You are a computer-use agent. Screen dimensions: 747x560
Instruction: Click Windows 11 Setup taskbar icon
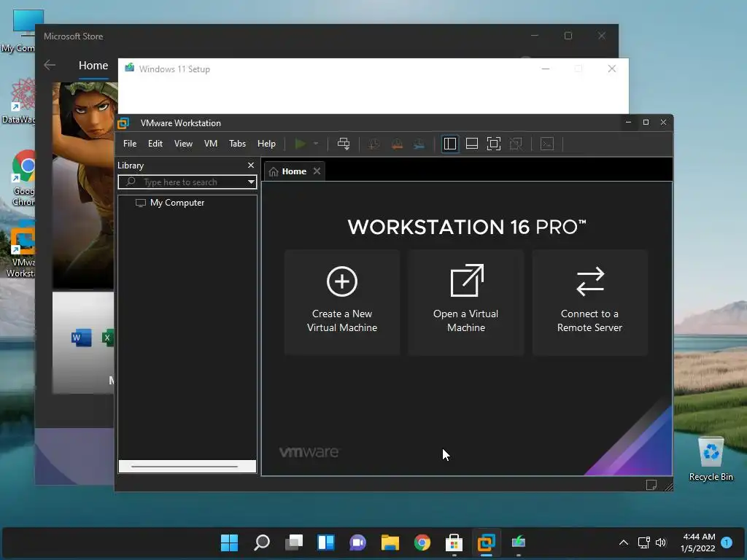click(519, 542)
